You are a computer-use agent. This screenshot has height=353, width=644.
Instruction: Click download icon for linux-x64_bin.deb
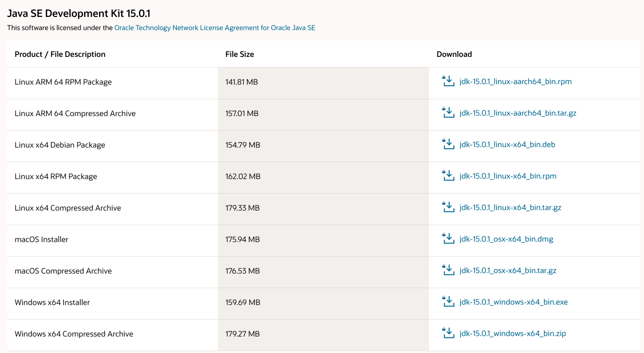coord(449,144)
